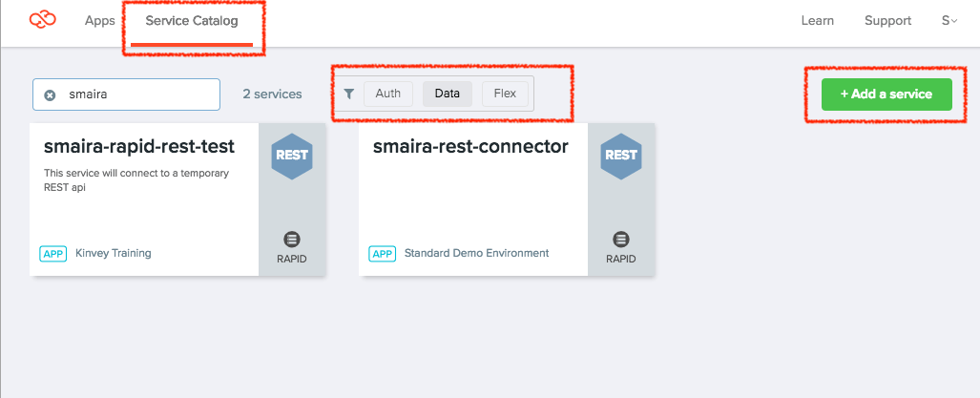Click the APP badge next to Kinvey Training

(53, 253)
